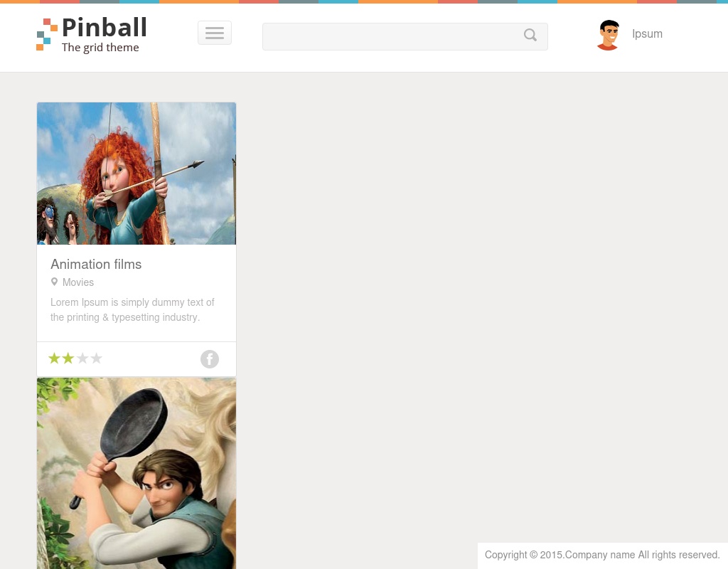Select the first rating star

pyautogui.click(x=54, y=358)
